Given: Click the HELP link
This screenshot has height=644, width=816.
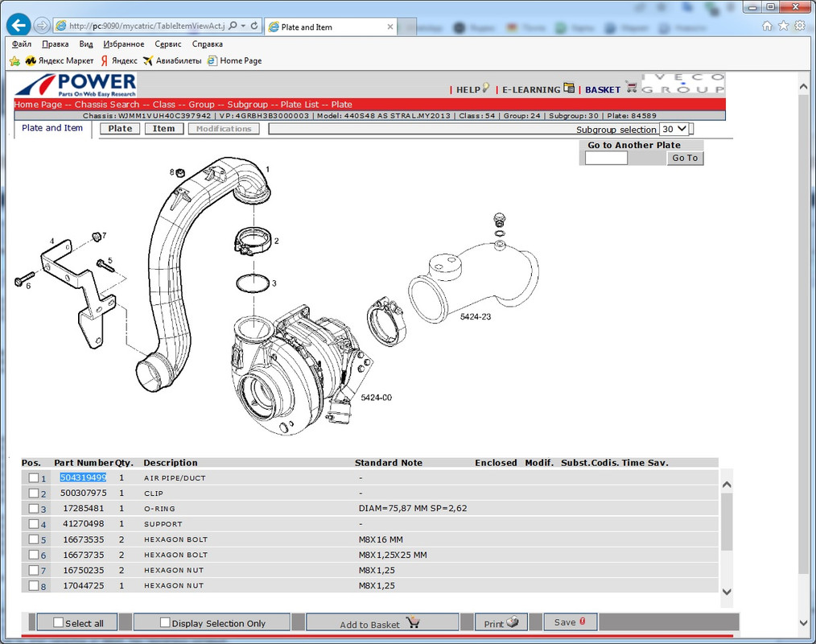Looking at the screenshot, I should pyautogui.click(x=468, y=89).
